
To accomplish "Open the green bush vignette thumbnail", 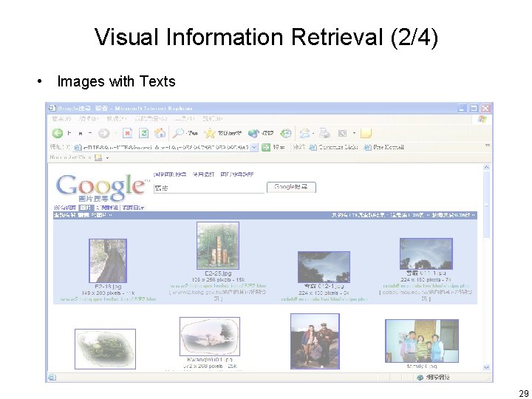I will tap(105, 349).
